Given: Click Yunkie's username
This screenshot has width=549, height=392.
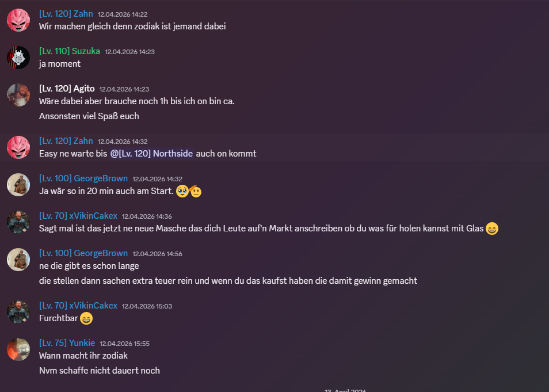Looking at the screenshot, I should (67, 342).
